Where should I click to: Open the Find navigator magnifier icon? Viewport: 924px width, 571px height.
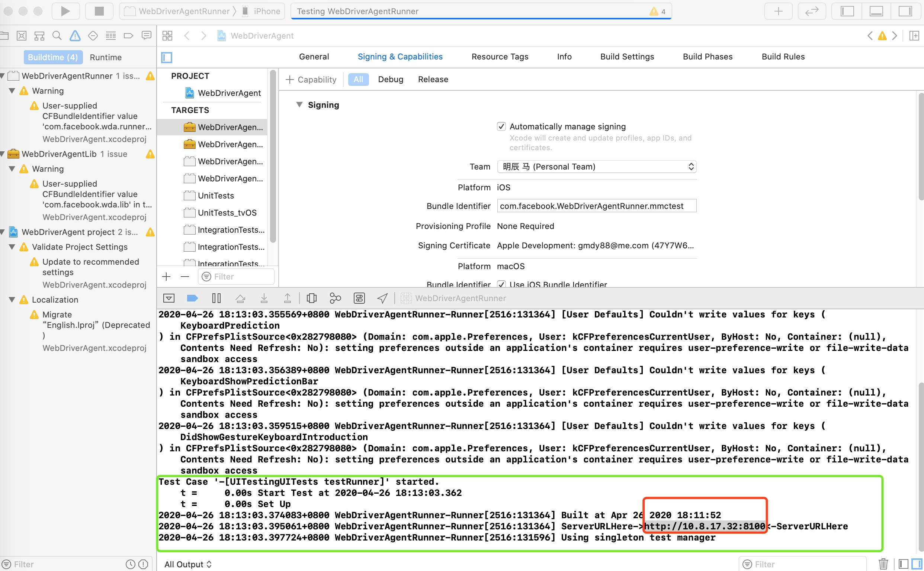[57, 35]
